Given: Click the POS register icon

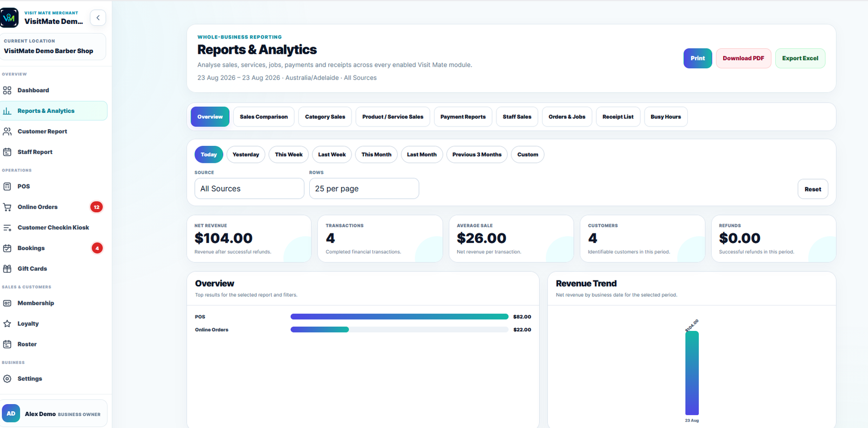Looking at the screenshot, I should click(x=7, y=186).
